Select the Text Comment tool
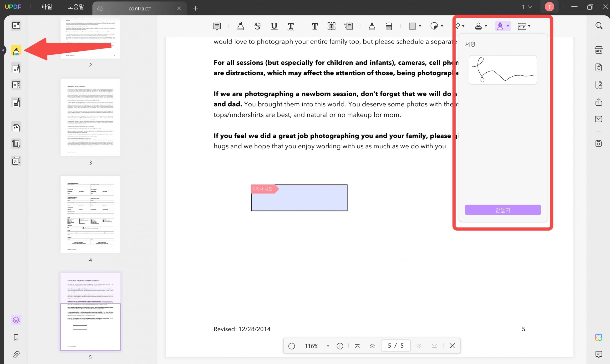This screenshot has width=610, height=364. (x=315, y=26)
